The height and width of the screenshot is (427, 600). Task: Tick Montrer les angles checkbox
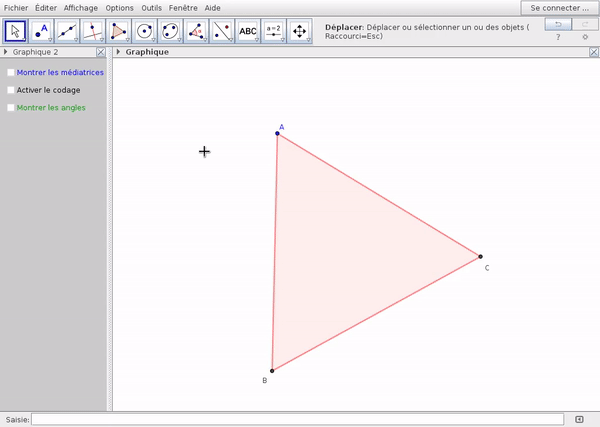coord(11,108)
